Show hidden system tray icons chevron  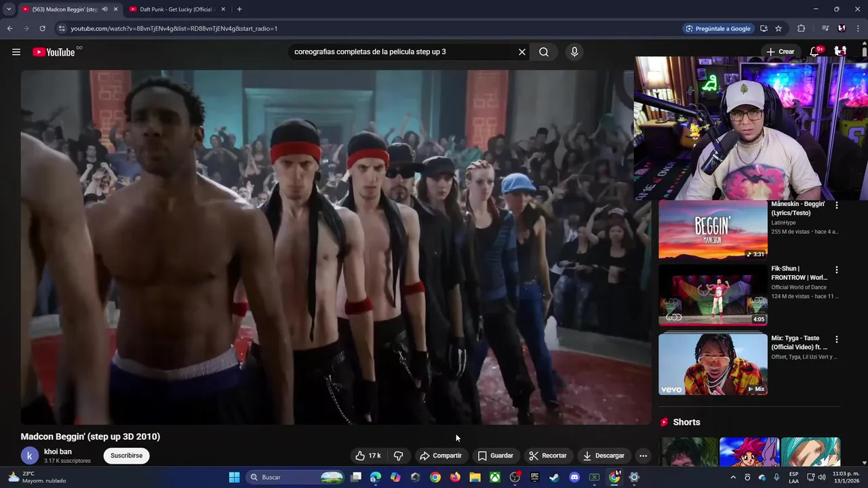click(x=732, y=477)
